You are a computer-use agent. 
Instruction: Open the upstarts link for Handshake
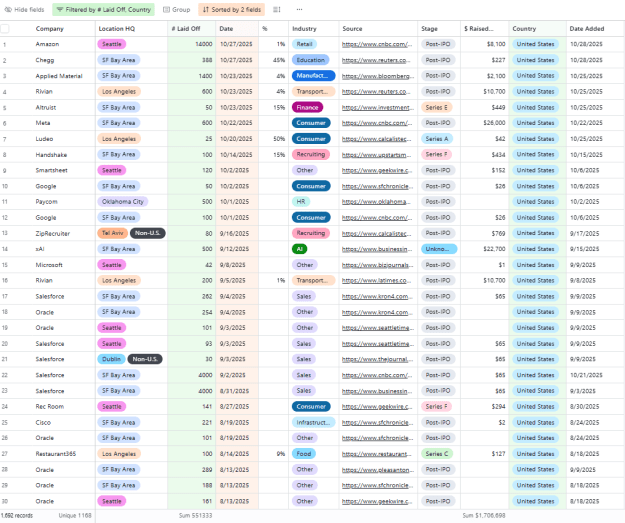(x=376, y=155)
